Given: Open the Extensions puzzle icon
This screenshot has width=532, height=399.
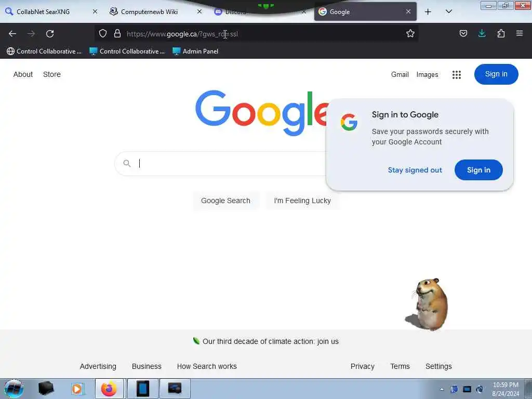Looking at the screenshot, I should (x=501, y=33).
